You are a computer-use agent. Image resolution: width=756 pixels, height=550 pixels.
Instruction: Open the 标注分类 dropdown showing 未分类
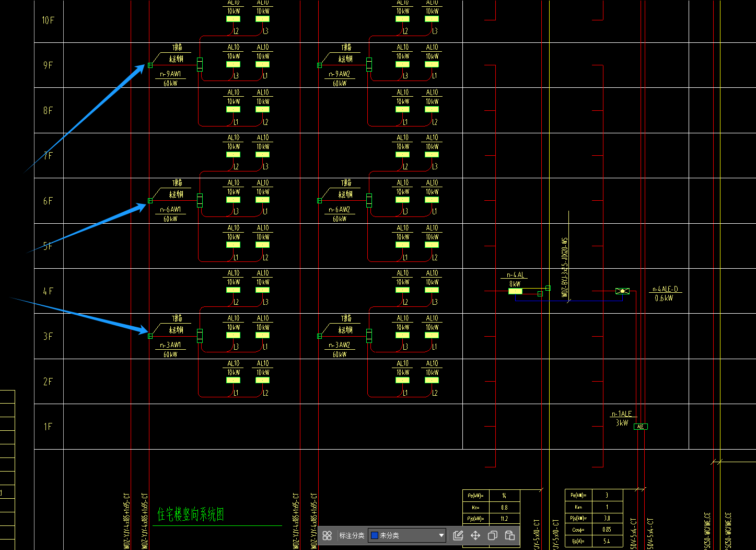(x=407, y=535)
